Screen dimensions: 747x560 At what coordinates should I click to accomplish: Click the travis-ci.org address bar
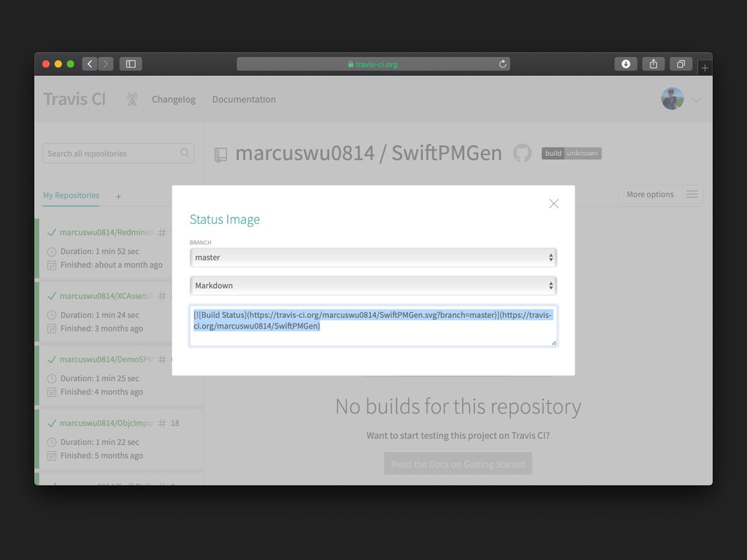click(x=373, y=64)
